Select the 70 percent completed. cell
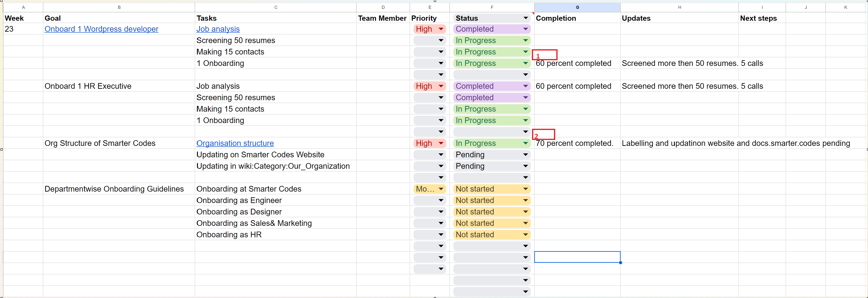Image resolution: width=868 pixels, height=298 pixels. point(577,143)
